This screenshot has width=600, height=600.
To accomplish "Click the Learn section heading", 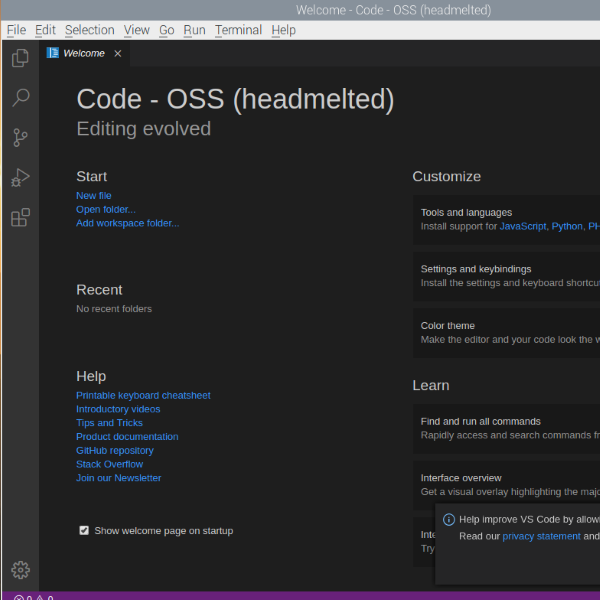I will point(431,385).
